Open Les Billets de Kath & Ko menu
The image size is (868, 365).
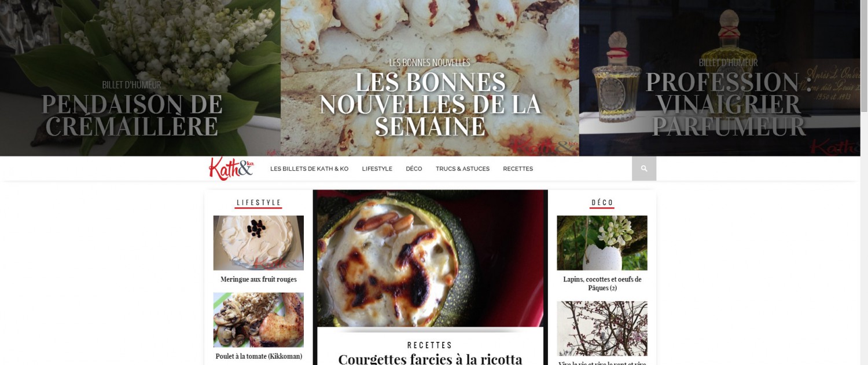click(x=309, y=169)
